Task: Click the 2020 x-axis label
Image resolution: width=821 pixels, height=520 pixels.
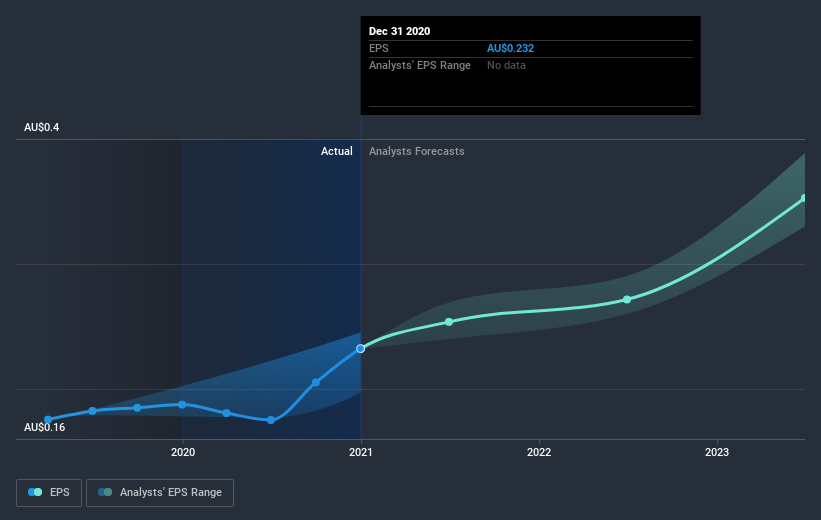Action: tap(183, 452)
